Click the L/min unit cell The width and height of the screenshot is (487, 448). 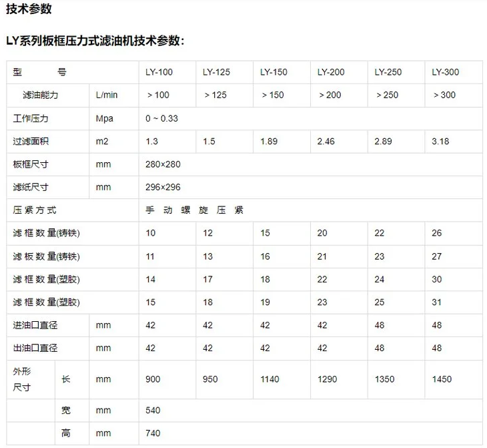[106, 95]
